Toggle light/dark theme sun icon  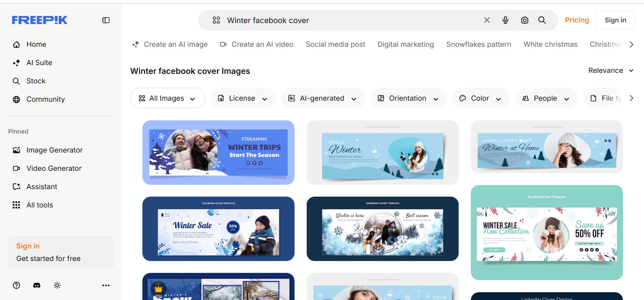(x=57, y=285)
